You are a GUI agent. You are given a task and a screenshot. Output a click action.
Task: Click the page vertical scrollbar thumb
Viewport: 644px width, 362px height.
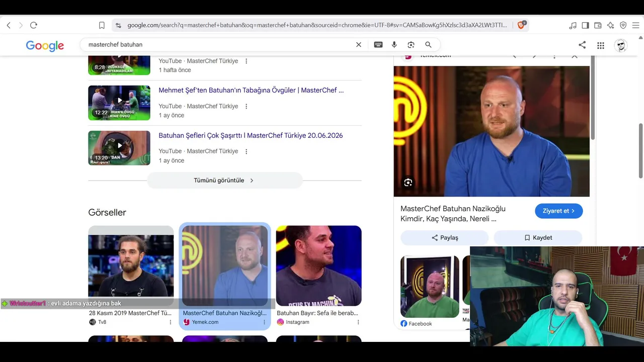[641, 151]
